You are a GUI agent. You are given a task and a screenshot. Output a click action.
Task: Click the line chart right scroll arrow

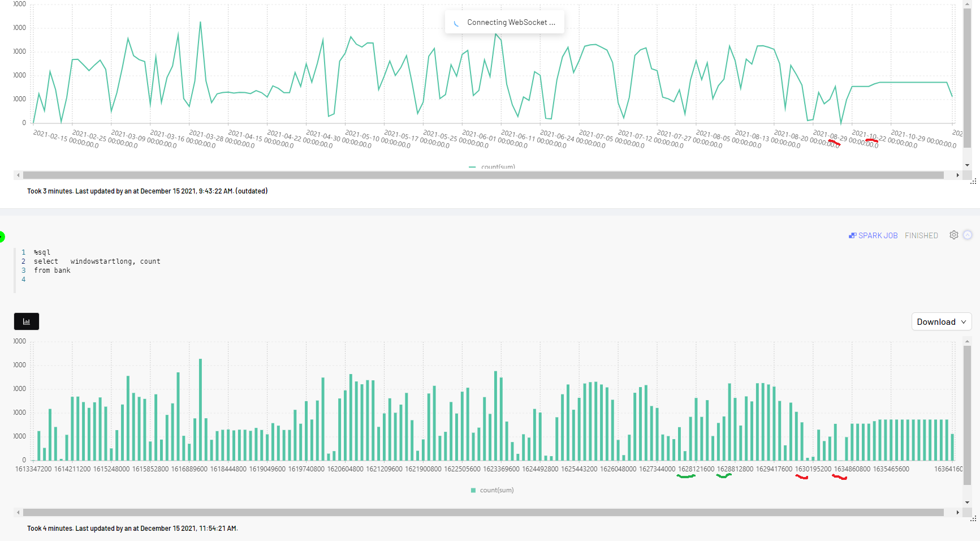click(x=957, y=175)
